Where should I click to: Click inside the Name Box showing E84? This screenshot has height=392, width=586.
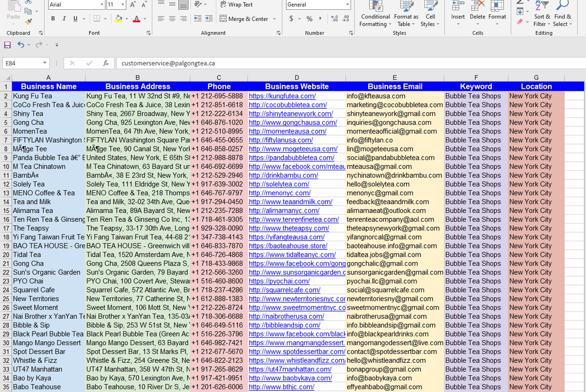click(22, 63)
